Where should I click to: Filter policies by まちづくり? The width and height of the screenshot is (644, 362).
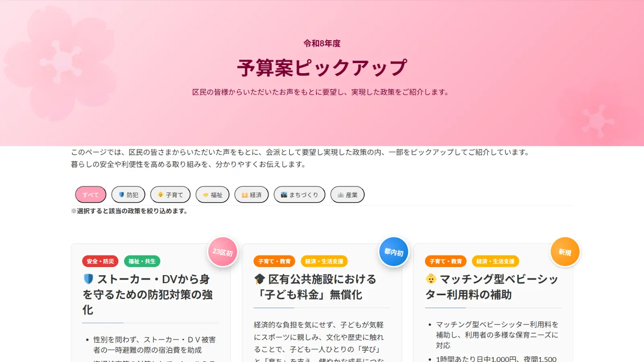[299, 195]
